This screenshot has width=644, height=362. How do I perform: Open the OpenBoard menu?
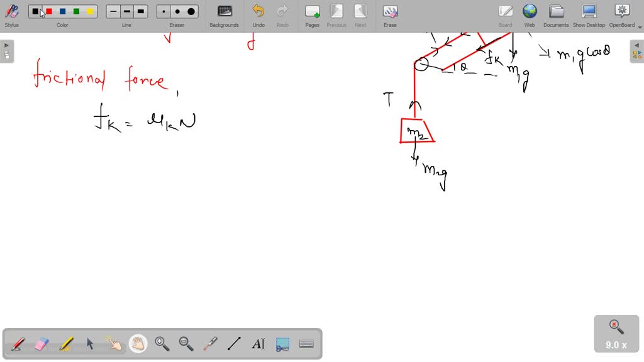621,15
